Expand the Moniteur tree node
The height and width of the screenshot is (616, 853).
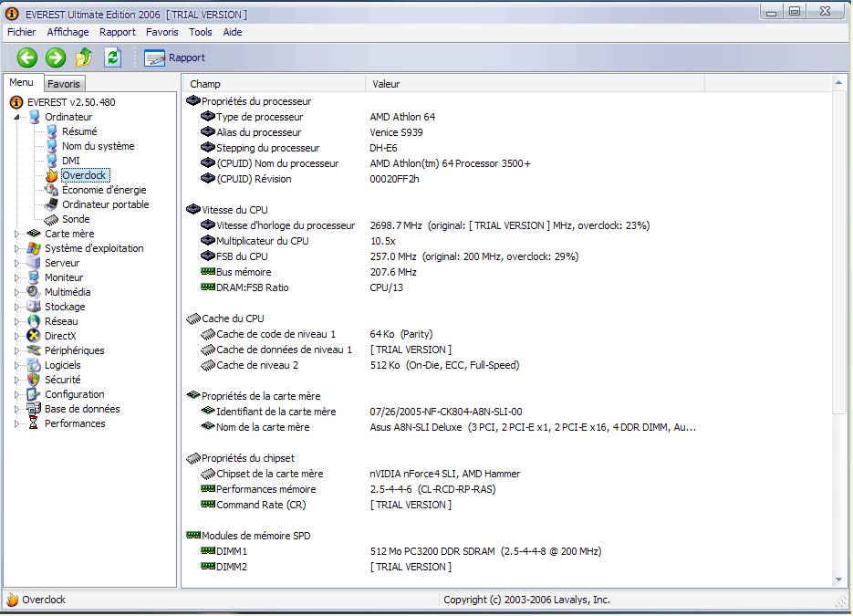pos(16,277)
